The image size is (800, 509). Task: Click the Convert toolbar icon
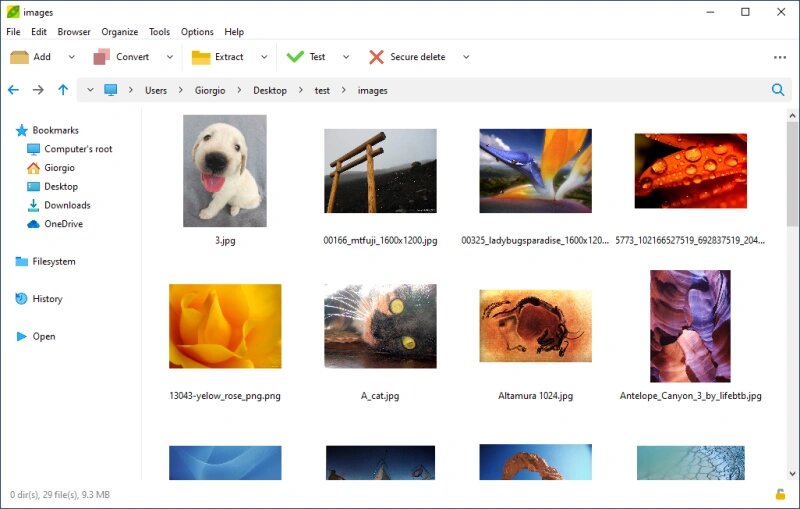click(102, 57)
